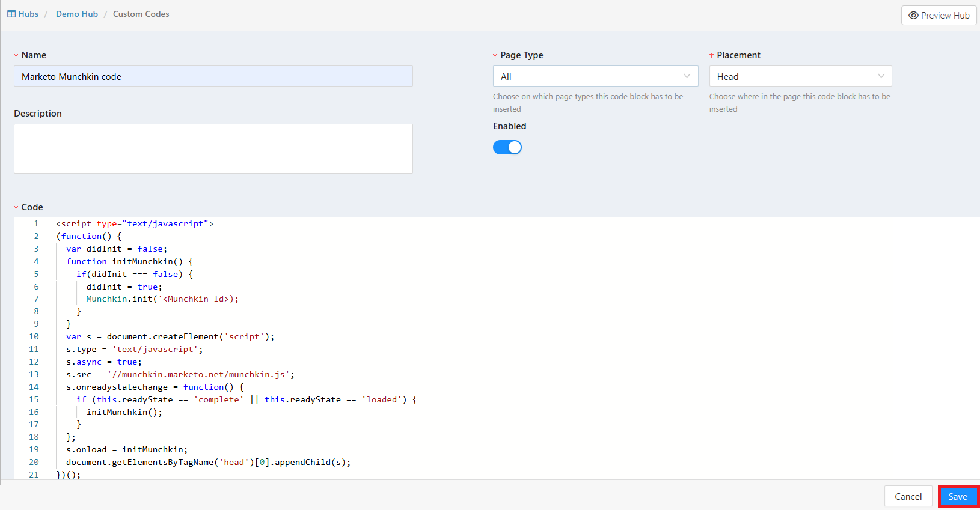Place cursor on Munchkin.init line
The image size is (980, 510).
[x=162, y=299]
